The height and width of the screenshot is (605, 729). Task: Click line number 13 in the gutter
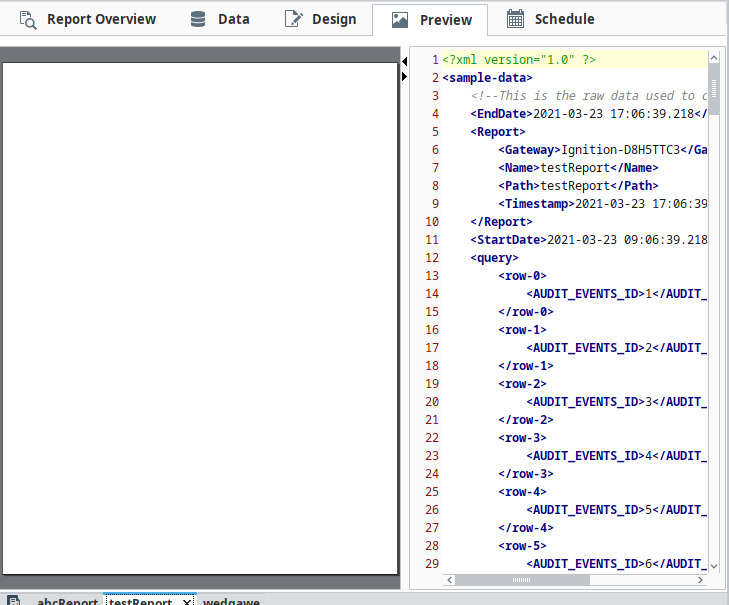432,276
